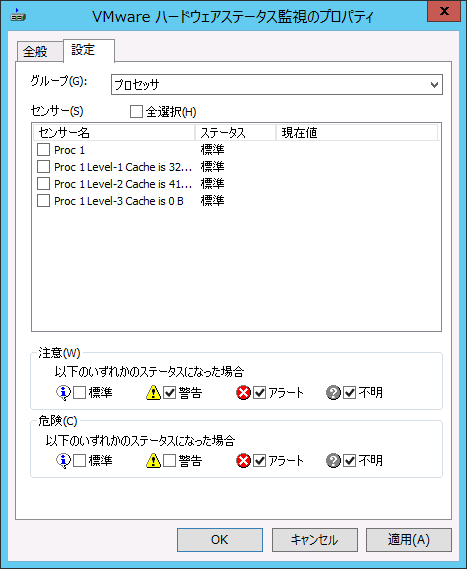Select the 設定 tab

click(x=89, y=50)
